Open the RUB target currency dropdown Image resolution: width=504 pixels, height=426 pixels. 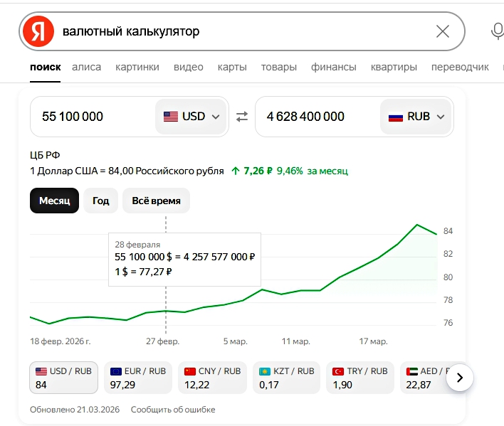click(416, 117)
